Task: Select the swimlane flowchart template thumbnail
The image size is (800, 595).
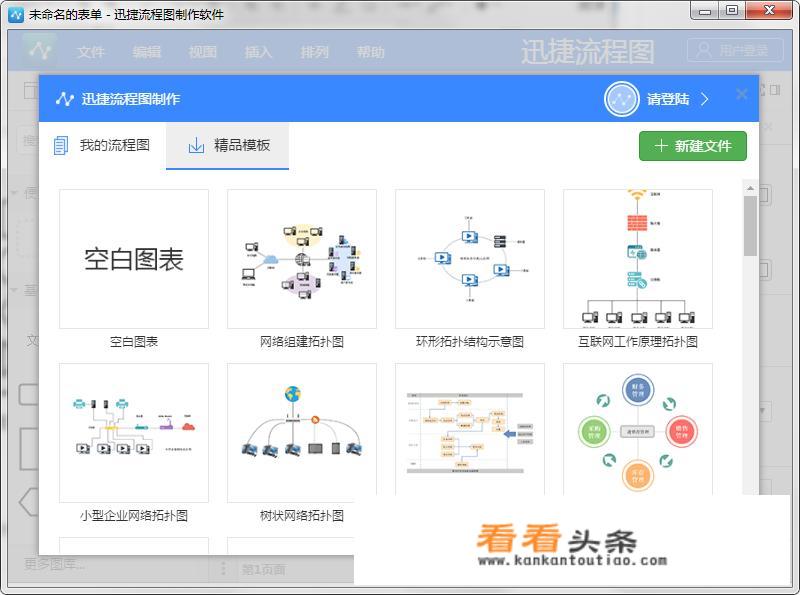Action: [470, 430]
